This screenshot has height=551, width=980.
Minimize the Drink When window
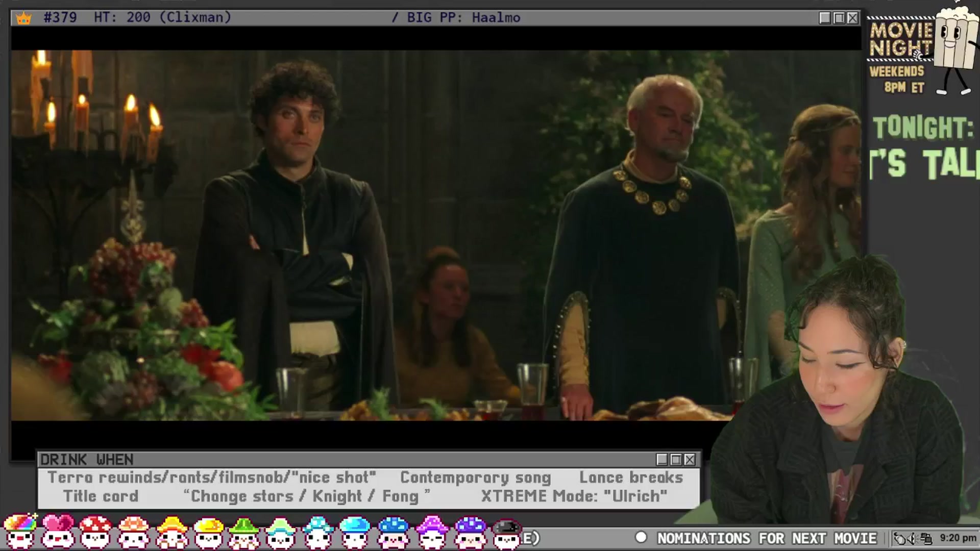662,460
